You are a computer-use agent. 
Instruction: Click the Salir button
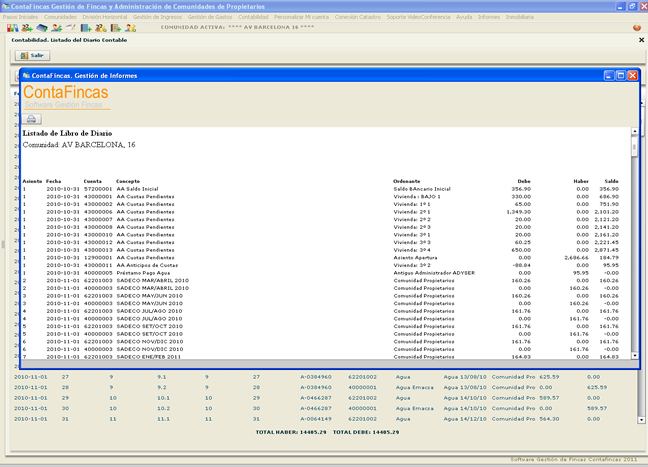pyautogui.click(x=32, y=55)
